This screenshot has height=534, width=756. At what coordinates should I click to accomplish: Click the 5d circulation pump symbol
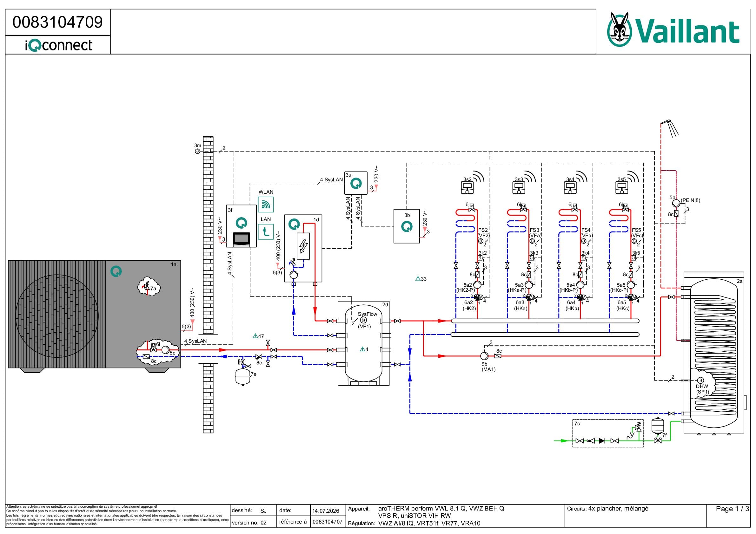coord(676,203)
